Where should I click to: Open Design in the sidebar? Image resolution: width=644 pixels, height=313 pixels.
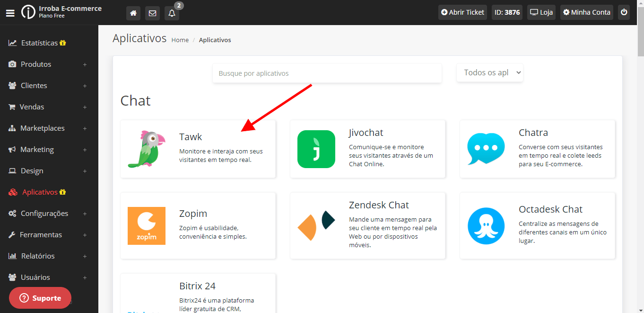tap(32, 171)
